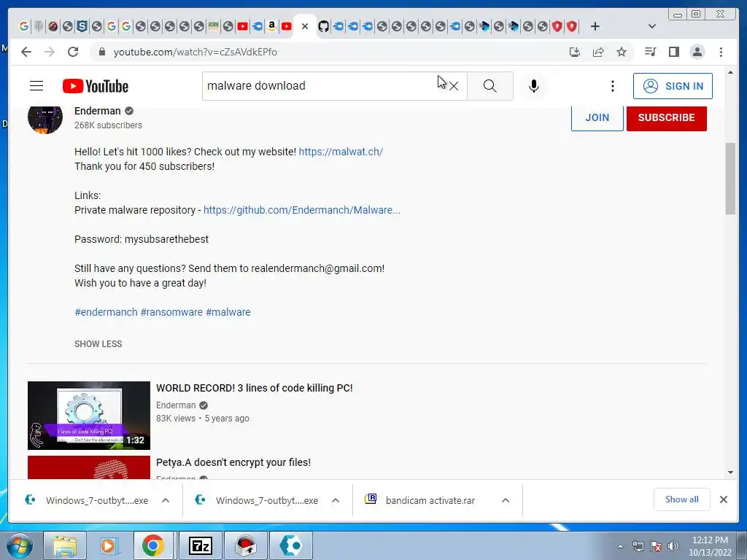Viewport: 747px width, 560px height.
Task: Open the #endermanch hashtag
Action: [106, 312]
